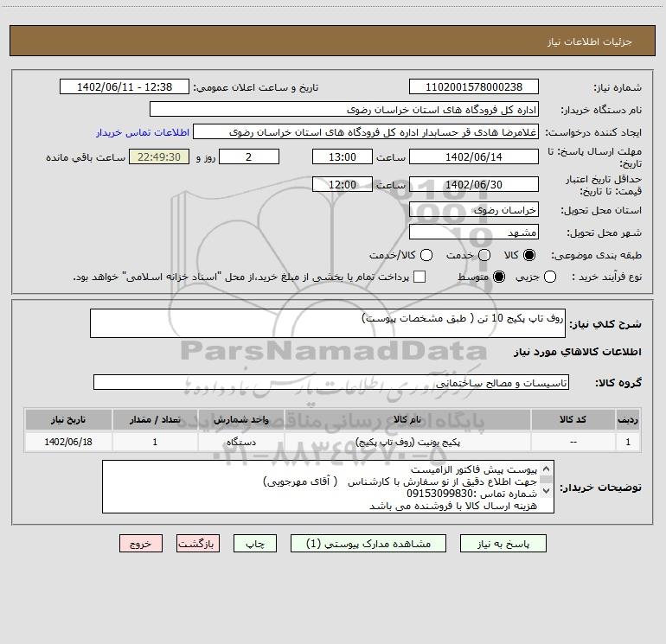The height and width of the screenshot is (644, 666).
Task: Tick the اسناد خزانه اسلامی payment checkbox
Action: point(419,277)
